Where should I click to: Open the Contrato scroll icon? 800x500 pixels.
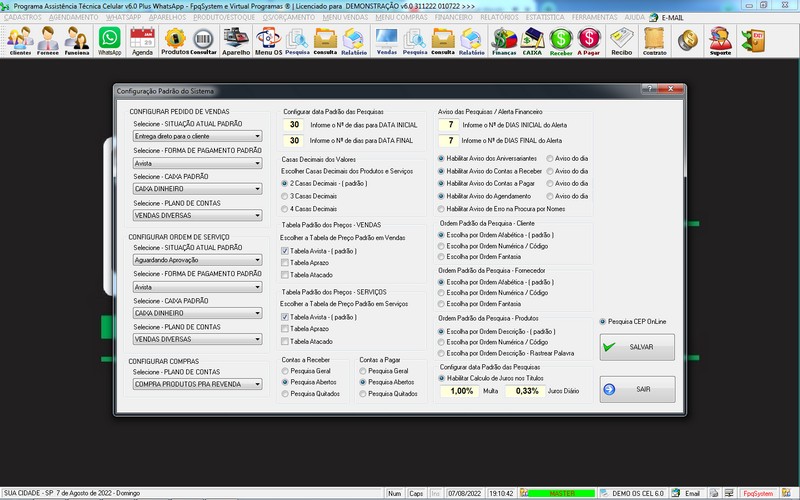[655, 41]
